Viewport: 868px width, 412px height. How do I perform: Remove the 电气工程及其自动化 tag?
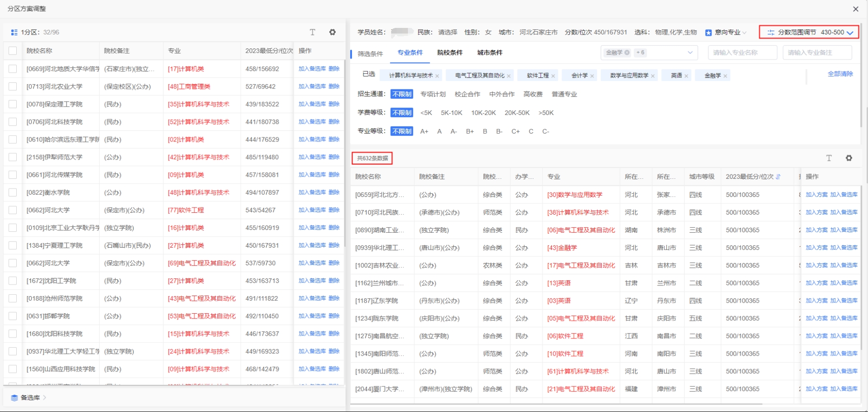509,76
